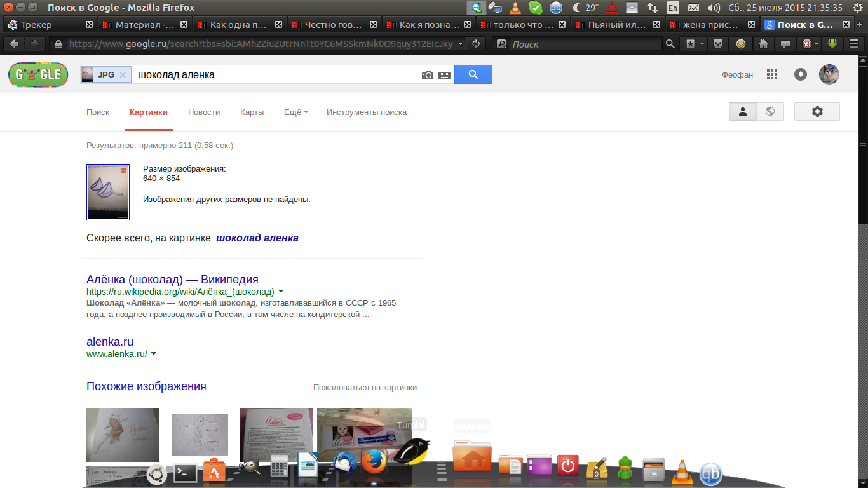The height and width of the screenshot is (488, 868).
Task: Toggle keyboard layout En indicator
Action: [673, 8]
